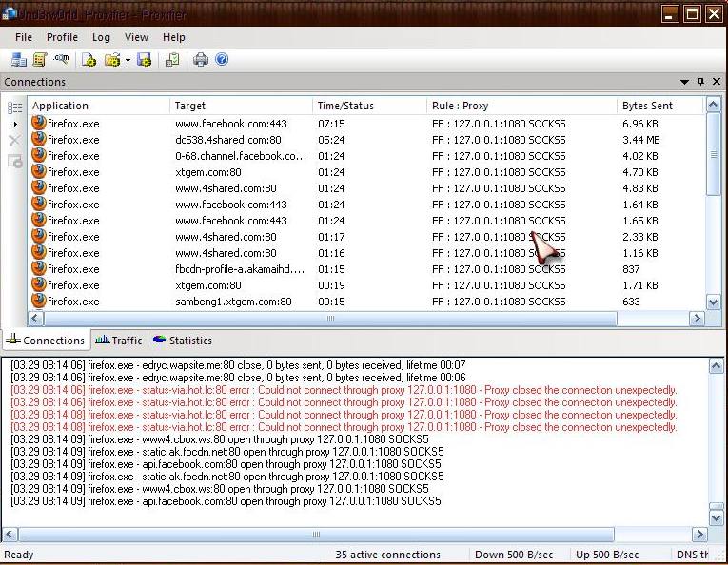The image size is (728, 565).
Task: Expand the Open Profile dropdown arrow
Action: click(x=128, y=60)
